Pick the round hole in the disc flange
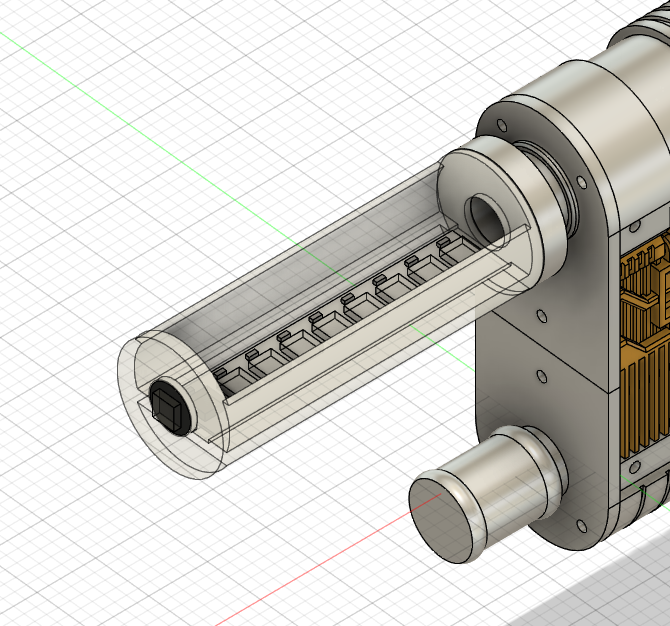670x626 pixels. pyautogui.click(x=488, y=222)
